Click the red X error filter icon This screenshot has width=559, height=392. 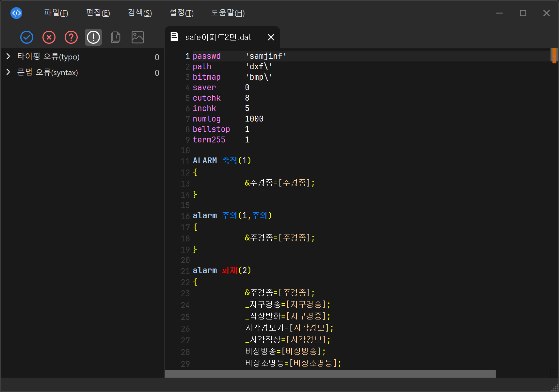click(49, 37)
